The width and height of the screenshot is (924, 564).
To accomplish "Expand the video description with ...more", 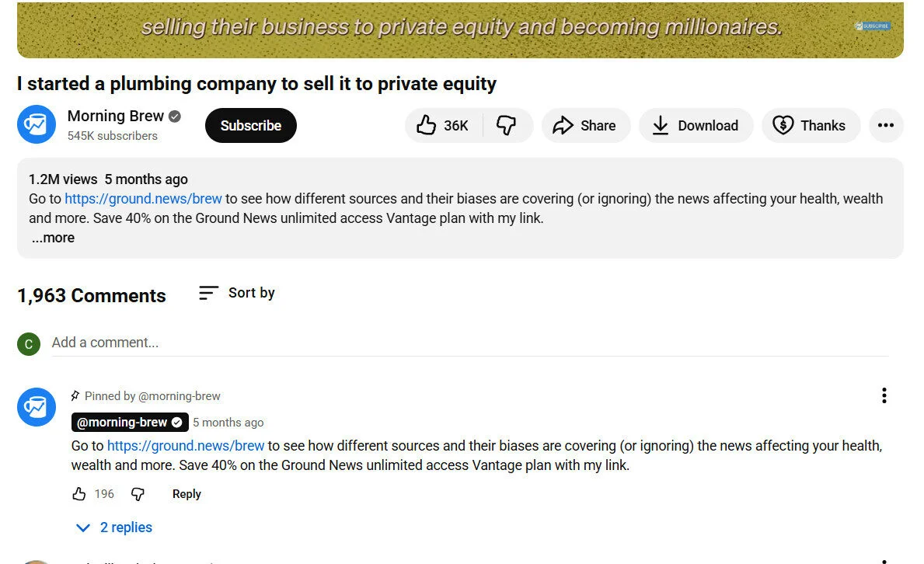I will click(52, 237).
